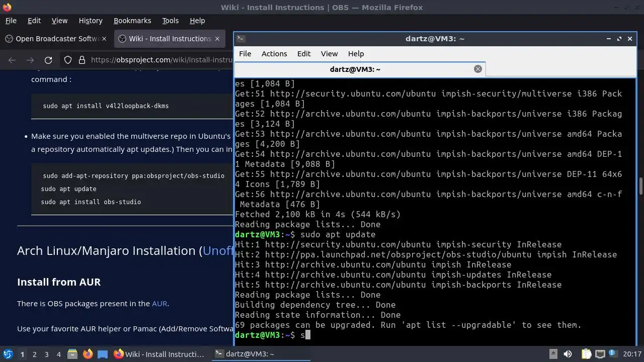
Task: Click the Unofficial link in Arch heading
Action: point(218,250)
